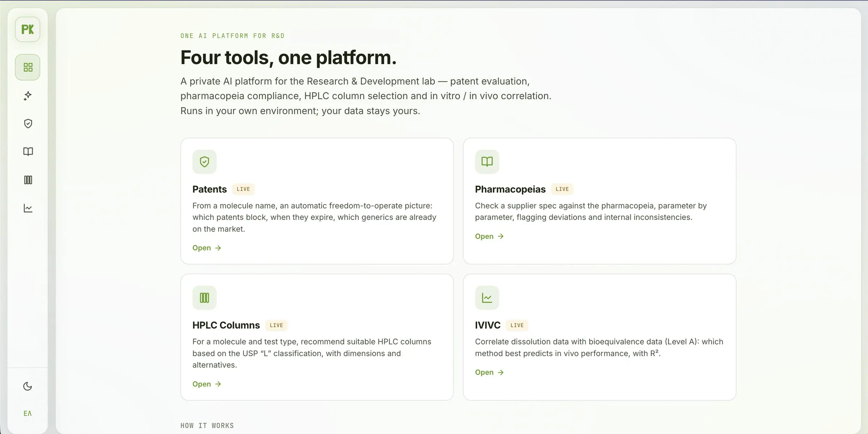Open the HPLC Columns tool link
This screenshot has height=434, width=868.
pyautogui.click(x=207, y=384)
